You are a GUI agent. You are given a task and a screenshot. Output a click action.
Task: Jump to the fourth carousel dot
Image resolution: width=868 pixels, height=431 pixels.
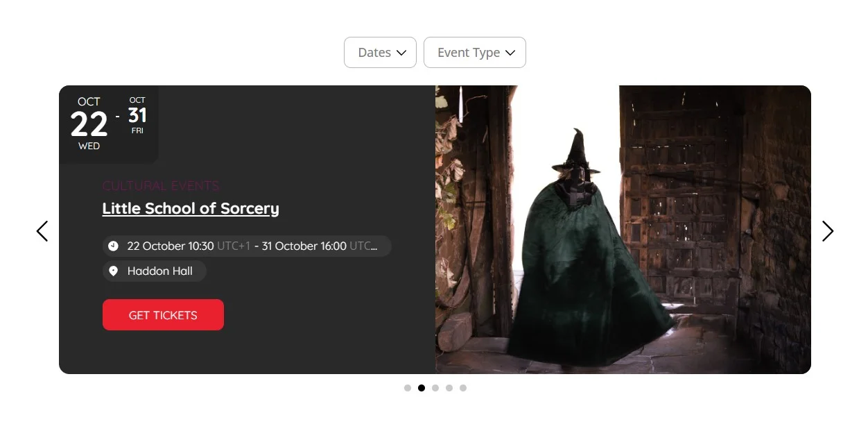pyautogui.click(x=449, y=388)
